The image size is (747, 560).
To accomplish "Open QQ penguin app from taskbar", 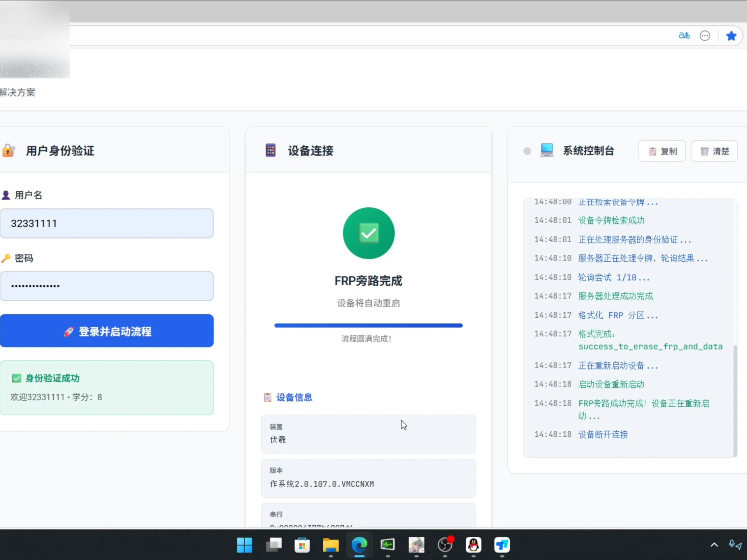I will pyautogui.click(x=473, y=545).
